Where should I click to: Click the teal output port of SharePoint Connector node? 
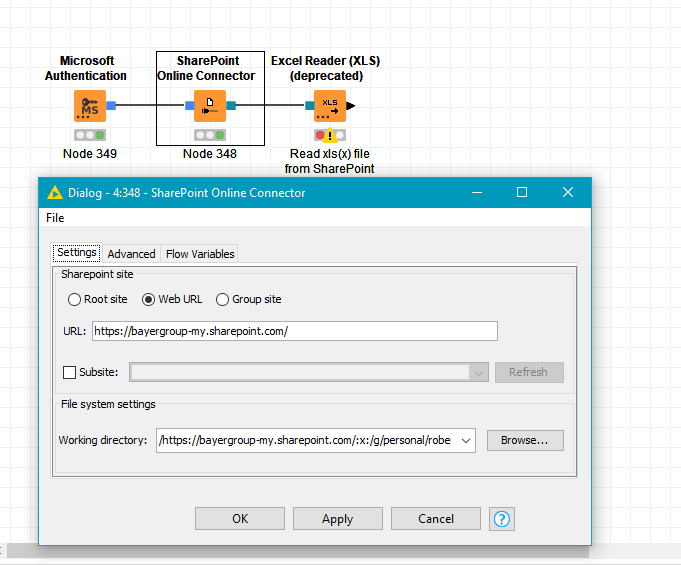pyautogui.click(x=231, y=105)
